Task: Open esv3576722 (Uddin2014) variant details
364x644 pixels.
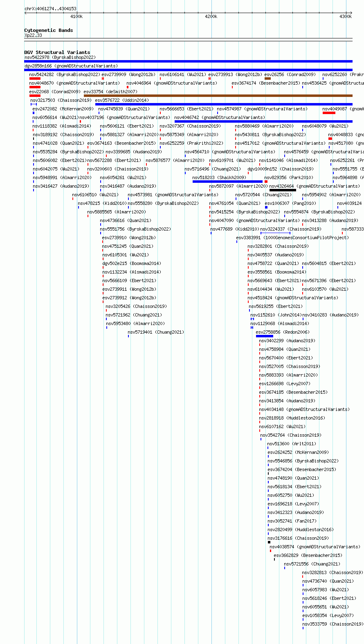Action: pos(122,101)
